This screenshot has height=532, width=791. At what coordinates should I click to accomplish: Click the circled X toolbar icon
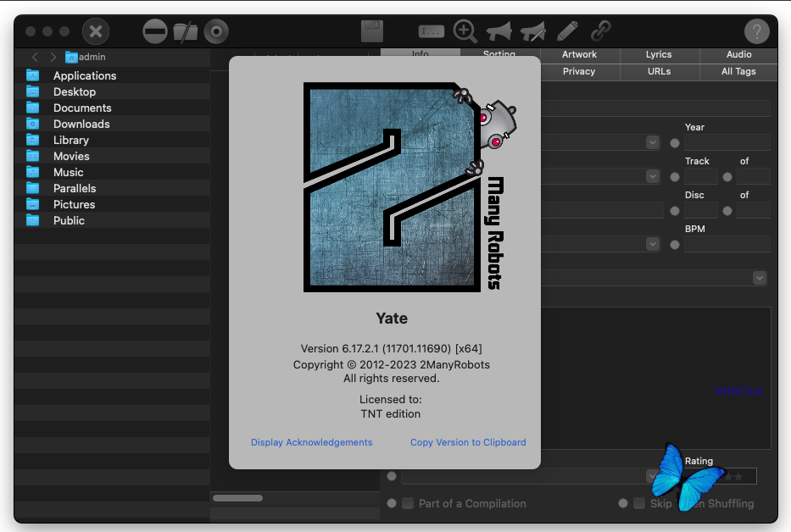click(96, 32)
